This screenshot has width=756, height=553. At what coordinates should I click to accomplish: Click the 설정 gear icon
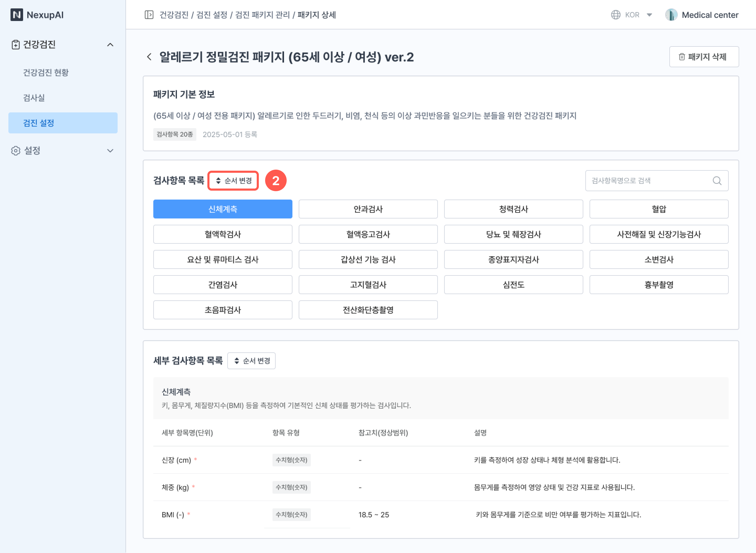point(15,151)
